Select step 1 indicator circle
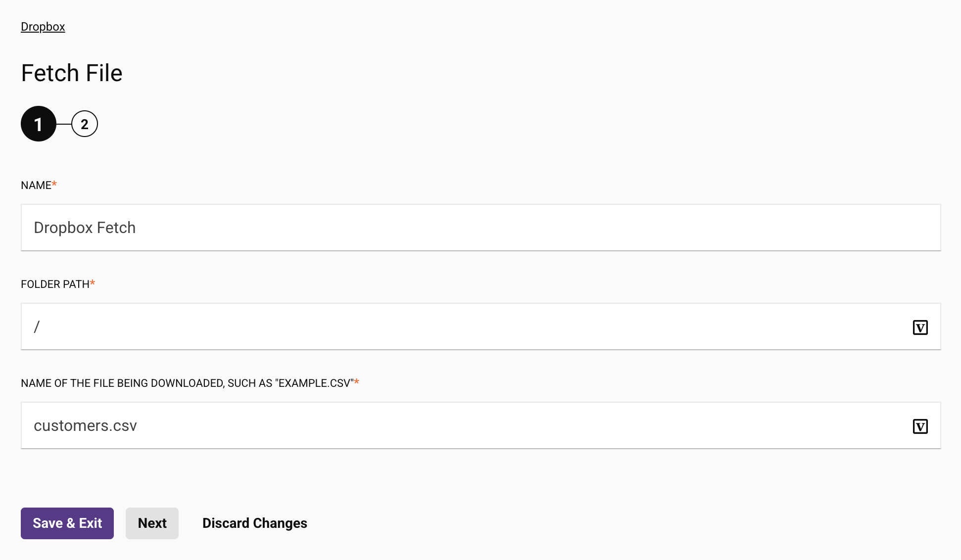961x560 pixels. [x=38, y=124]
